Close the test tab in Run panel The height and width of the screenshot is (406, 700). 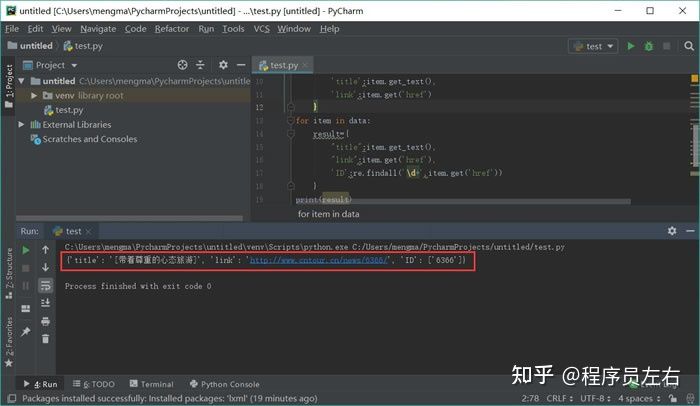coord(88,231)
